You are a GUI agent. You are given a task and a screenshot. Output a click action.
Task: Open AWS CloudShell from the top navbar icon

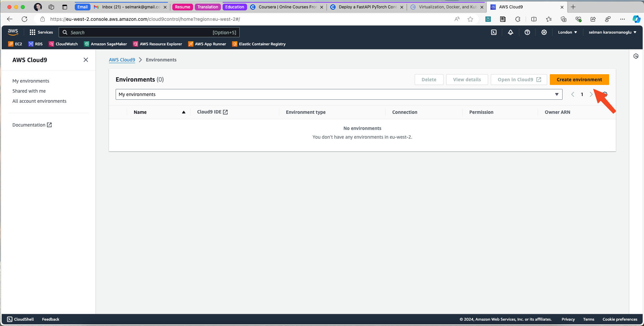click(x=494, y=32)
